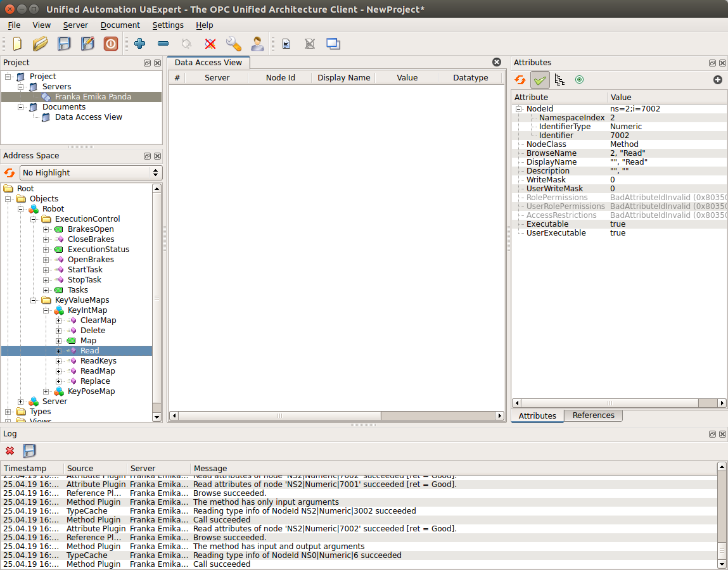
Task: Toggle the green target icon in Attributes
Action: coord(578,80)
